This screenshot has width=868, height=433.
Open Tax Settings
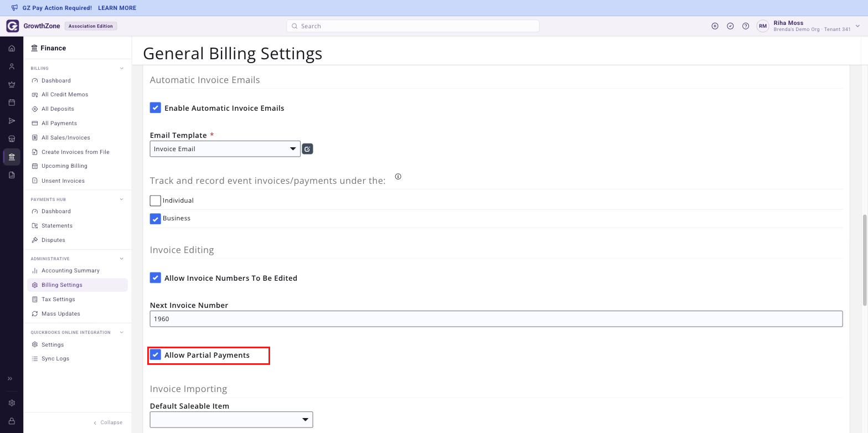[58, 300]
